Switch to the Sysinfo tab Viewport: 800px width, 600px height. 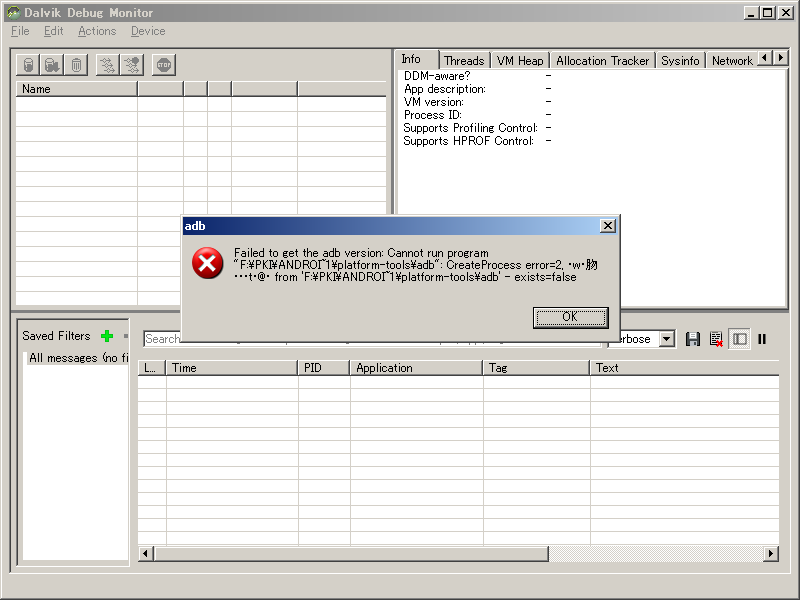pyautogui.click(x=680, y=61)
